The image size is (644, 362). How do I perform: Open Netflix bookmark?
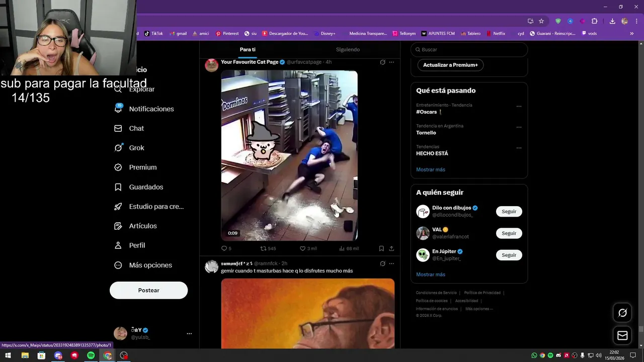click(496, 34)
